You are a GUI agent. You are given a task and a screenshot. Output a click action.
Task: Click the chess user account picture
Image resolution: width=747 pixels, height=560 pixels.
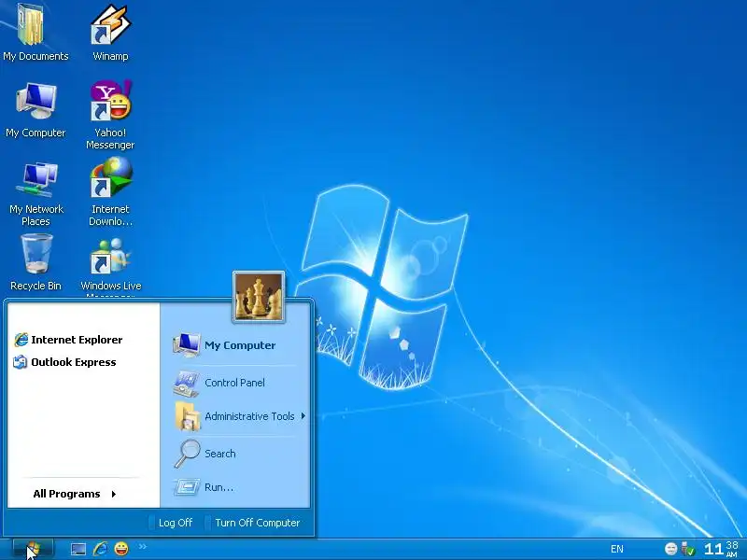click(x=259, y=297)
